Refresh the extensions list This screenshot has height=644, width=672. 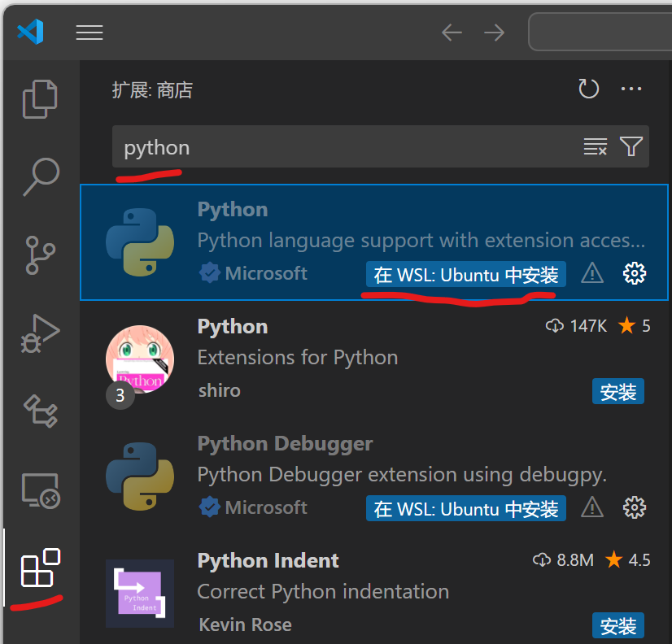pos(588,89)
